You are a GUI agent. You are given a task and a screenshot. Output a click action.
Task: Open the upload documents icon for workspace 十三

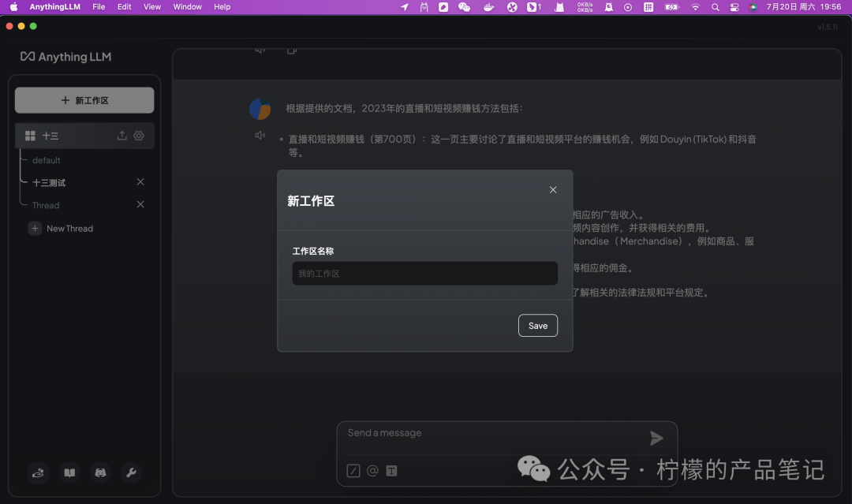pyautogui.click(x=122, y=136)
